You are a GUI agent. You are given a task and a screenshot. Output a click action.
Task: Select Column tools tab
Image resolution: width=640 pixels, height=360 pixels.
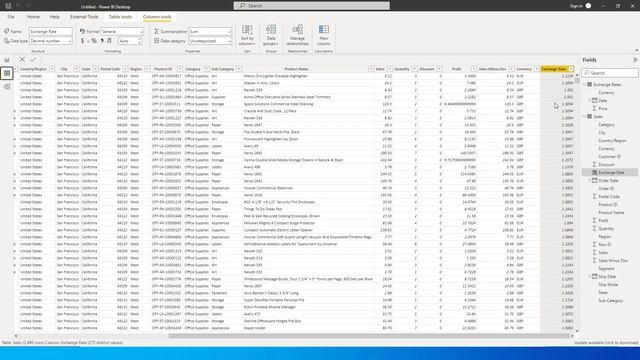(x=157, y=17)
